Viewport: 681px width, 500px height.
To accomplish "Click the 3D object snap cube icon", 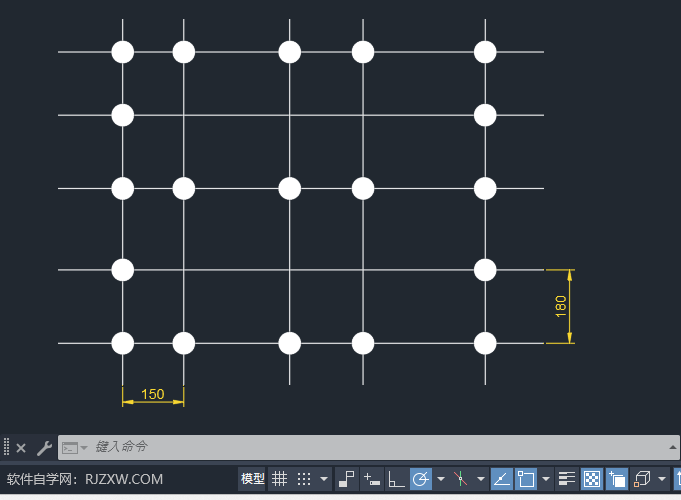I will pos(642,479).
